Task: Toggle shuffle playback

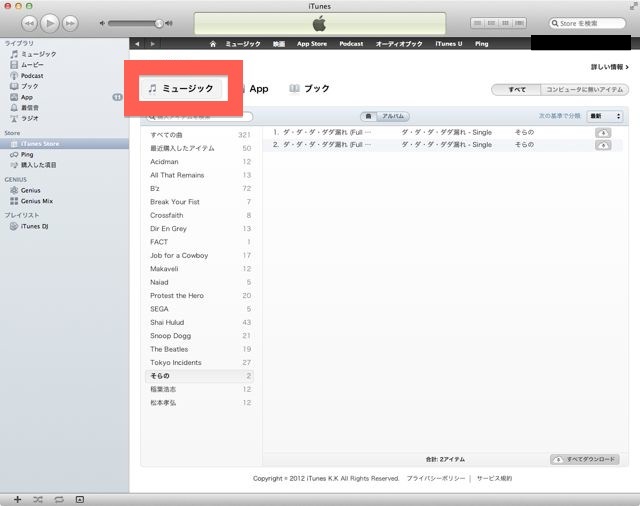Action: coord(38,499)
